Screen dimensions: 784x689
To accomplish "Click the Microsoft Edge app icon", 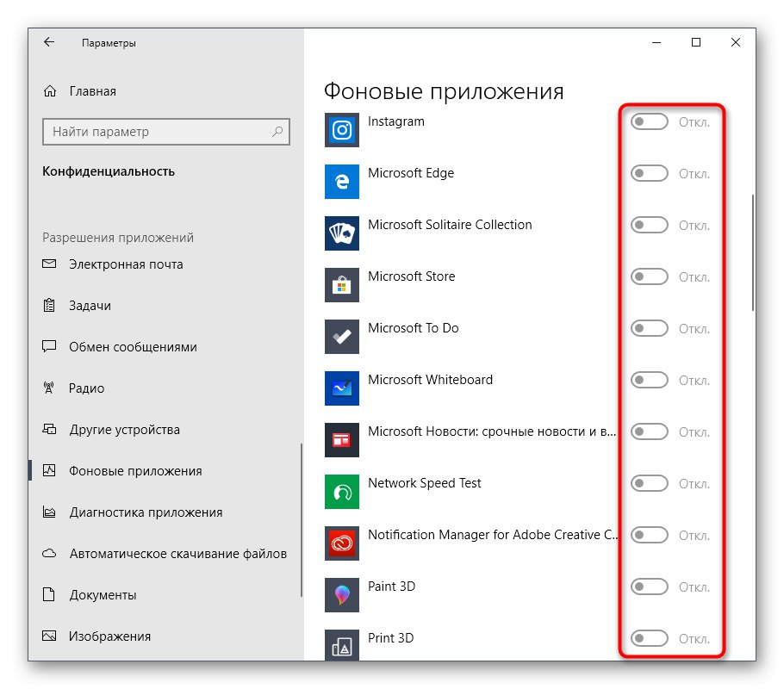I will [x=341, y=182].
